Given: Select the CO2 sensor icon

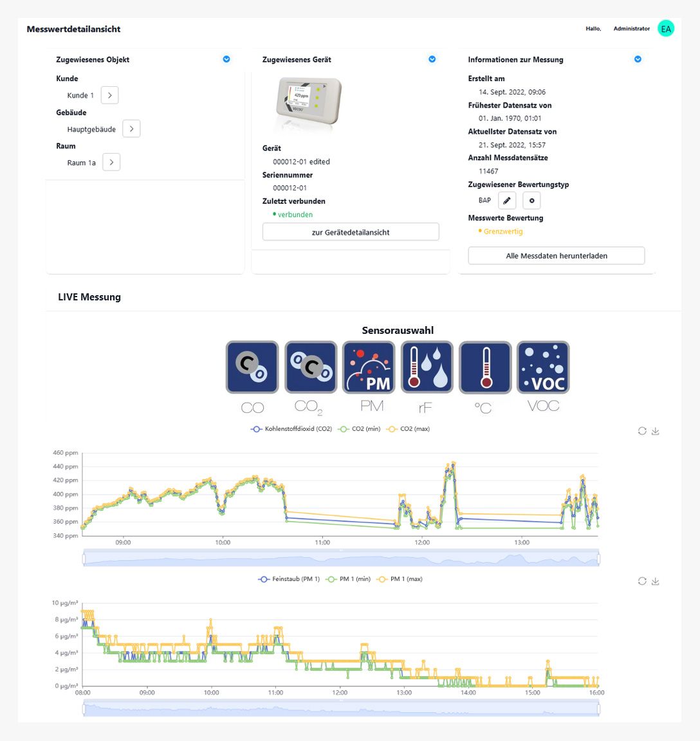Looking at the screenshot, I should 311,367.
